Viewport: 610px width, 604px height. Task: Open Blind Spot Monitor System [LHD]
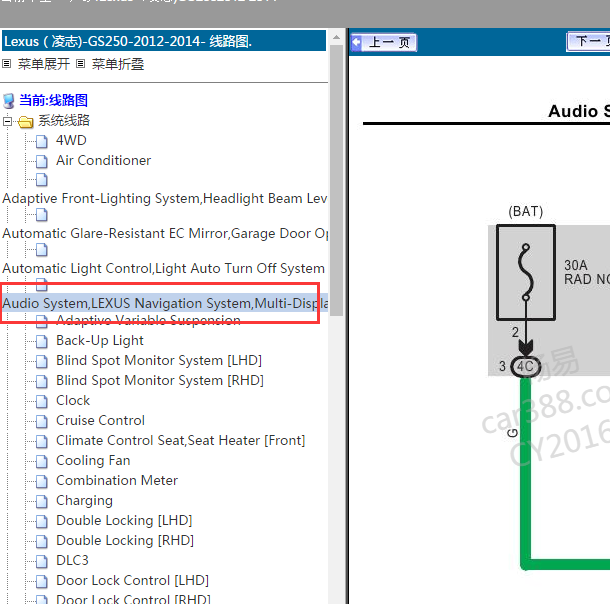click(159, 360)
